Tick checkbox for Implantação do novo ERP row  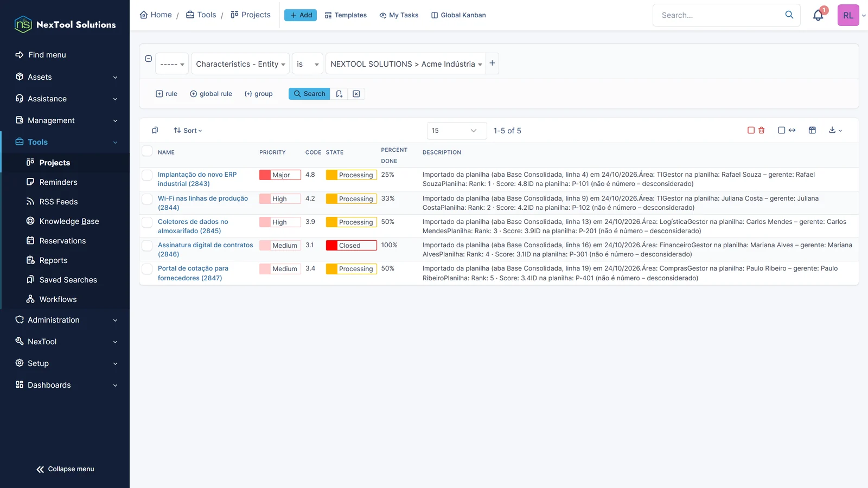click(147, 175)
